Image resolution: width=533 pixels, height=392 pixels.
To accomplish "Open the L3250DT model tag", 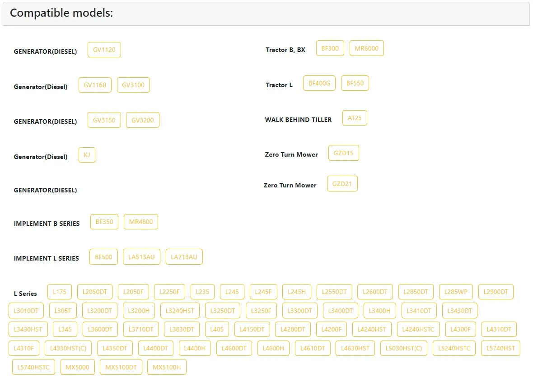I will pos(223,311).
